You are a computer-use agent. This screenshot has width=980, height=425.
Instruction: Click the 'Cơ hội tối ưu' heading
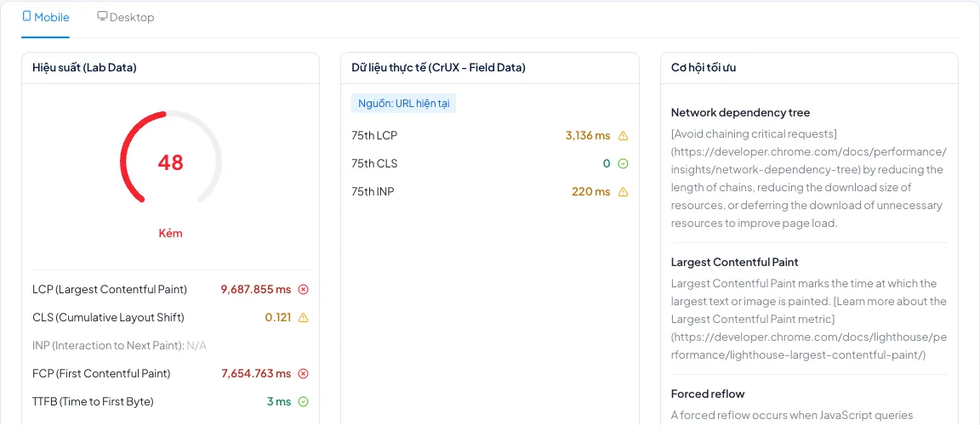[704, 68]
